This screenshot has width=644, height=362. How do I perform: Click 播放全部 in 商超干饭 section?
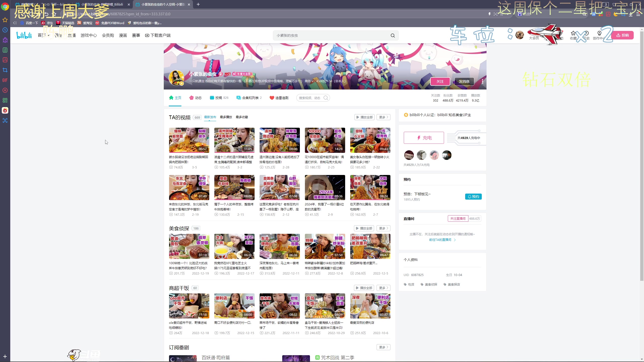(364, 288)
